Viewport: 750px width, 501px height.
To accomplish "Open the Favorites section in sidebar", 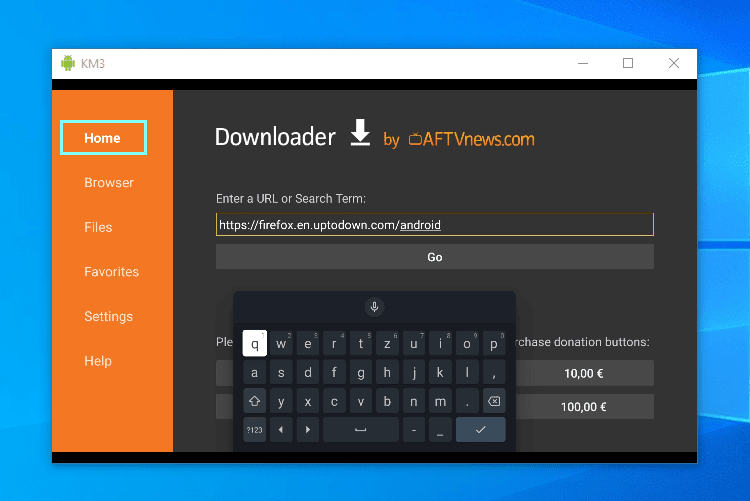I will (x=111, y=272).
